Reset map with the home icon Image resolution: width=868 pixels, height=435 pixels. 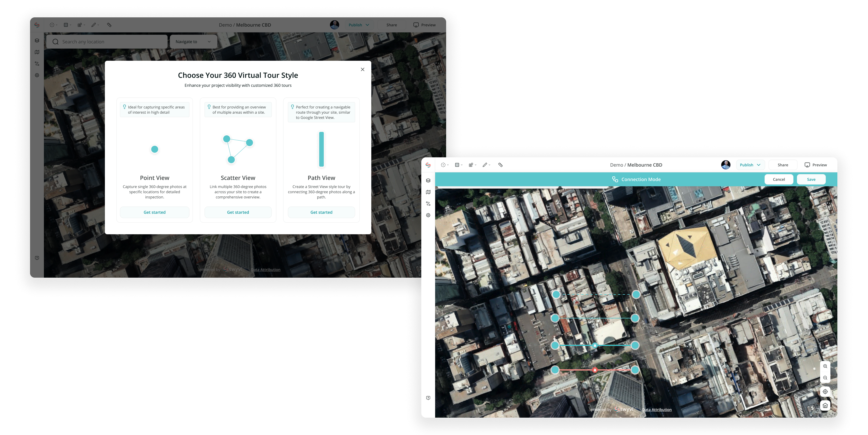click(x=825, y=405)
